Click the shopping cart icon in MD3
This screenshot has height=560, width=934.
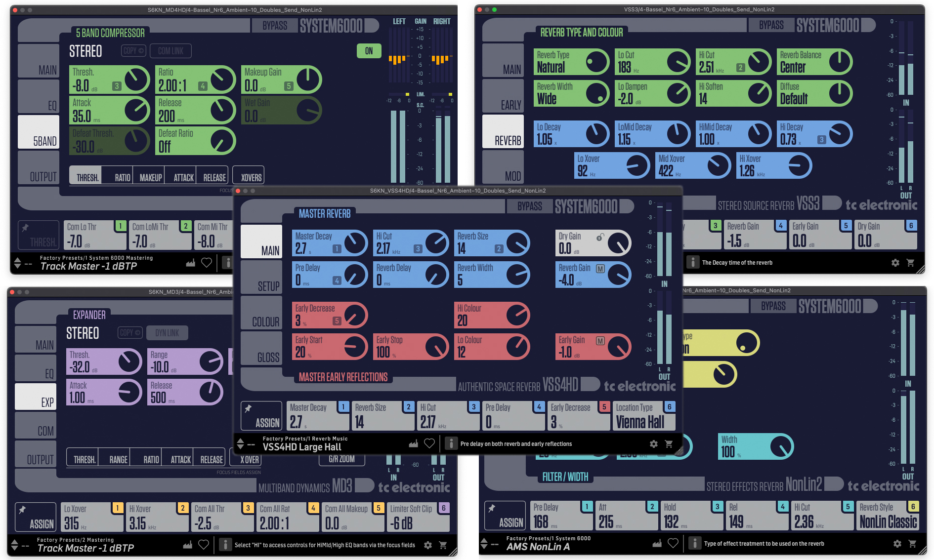coord(443,545)
